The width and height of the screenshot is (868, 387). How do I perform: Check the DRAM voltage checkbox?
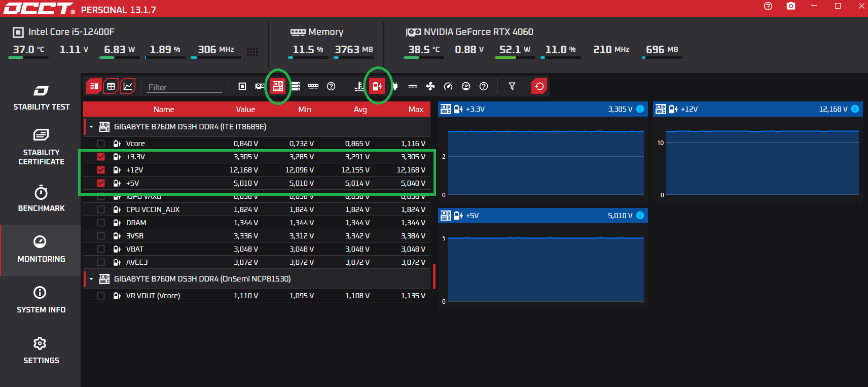click(x=101, y=223)
